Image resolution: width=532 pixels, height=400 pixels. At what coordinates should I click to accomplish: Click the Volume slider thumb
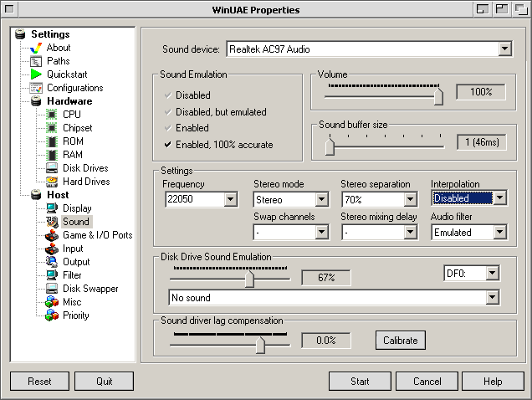coord(438,96)
